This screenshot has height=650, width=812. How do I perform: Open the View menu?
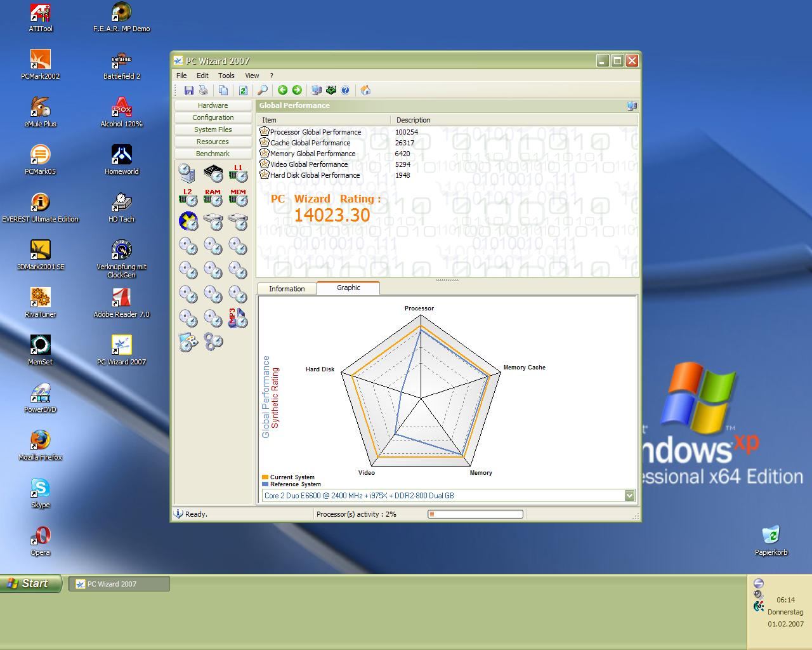(252, 76)
